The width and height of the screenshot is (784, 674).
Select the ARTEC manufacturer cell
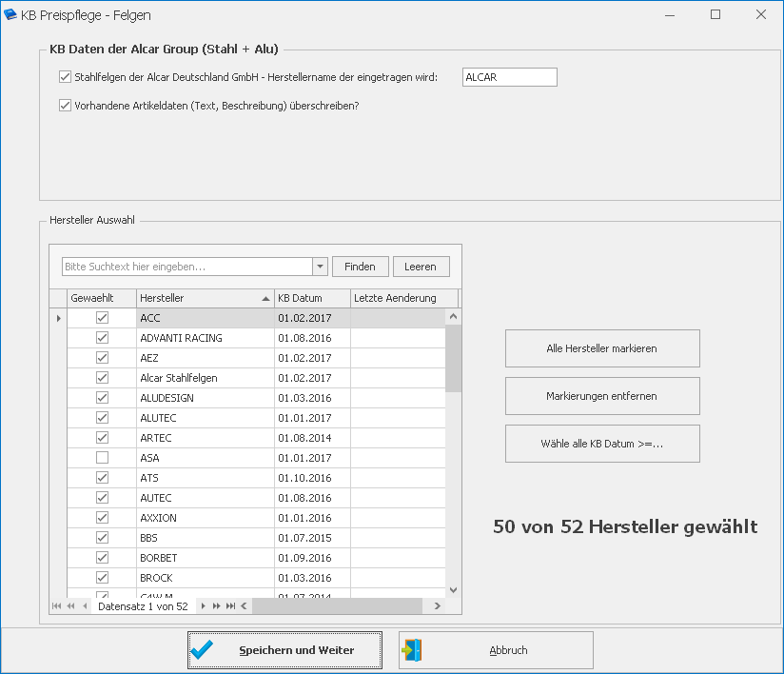pyautogui.click(x=205, y=438)
